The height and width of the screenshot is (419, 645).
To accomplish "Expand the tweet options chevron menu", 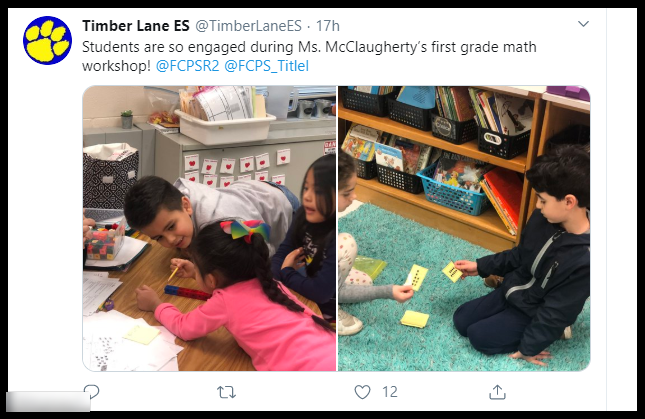I will 583,24.
